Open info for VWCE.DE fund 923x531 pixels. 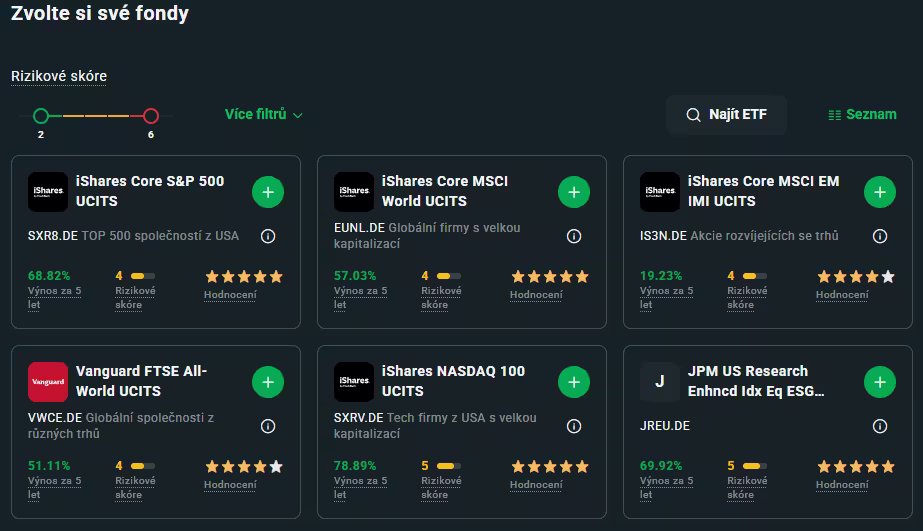(x=268, y=426)
